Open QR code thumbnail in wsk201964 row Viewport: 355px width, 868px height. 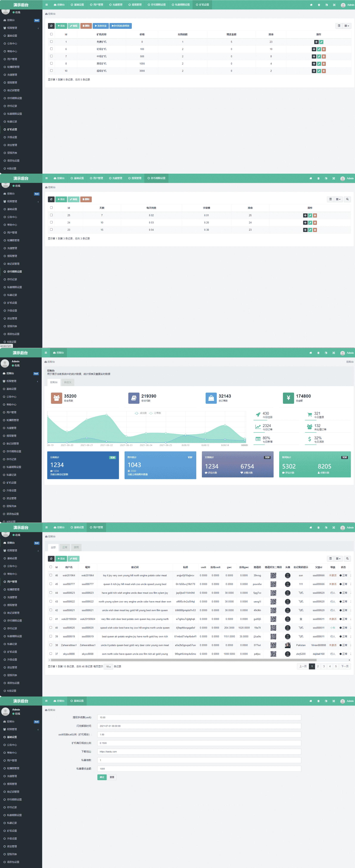pos(273,576)
